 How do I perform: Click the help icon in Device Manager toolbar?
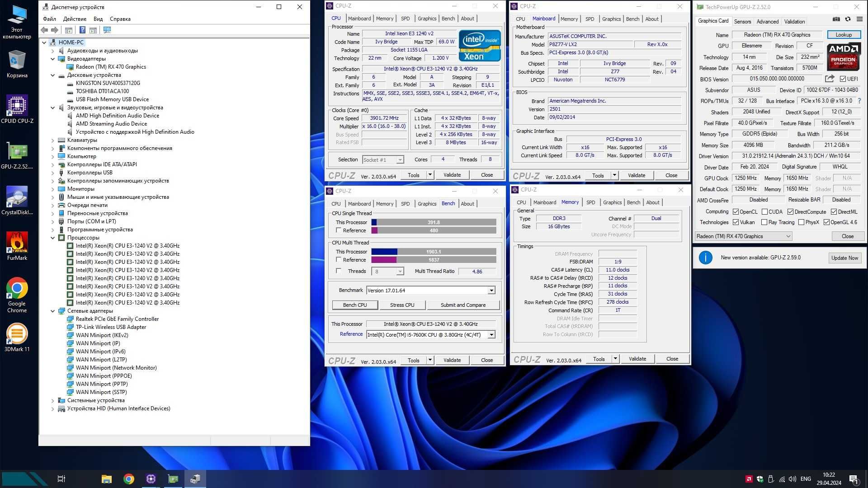pos(82,30)
